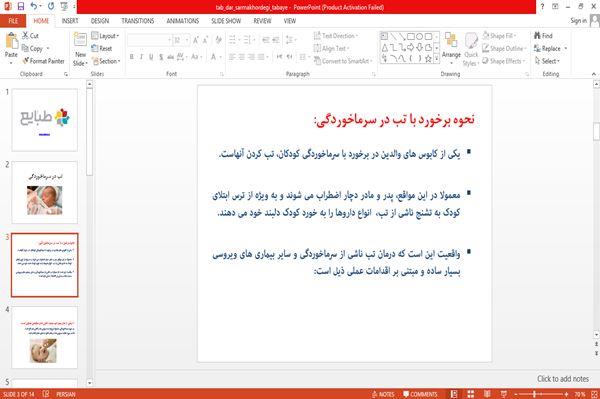
Task: Open the Align Text menu
Action: tap(331, 48)
